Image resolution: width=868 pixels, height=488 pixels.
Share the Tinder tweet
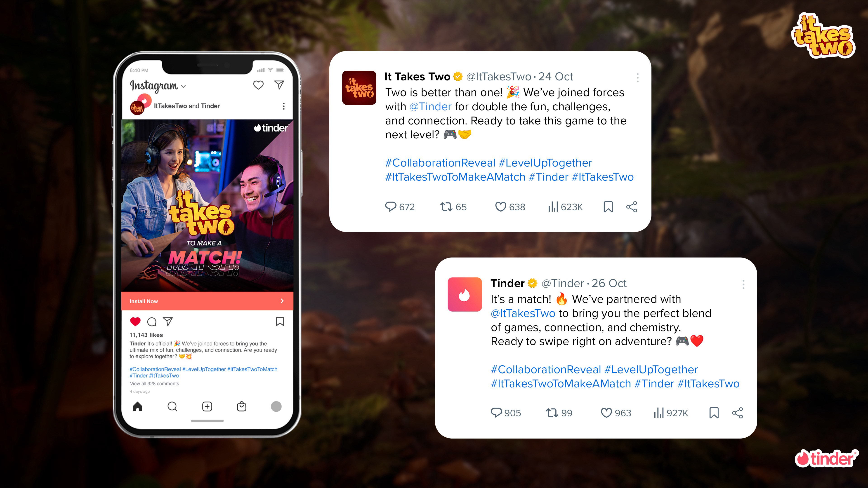(x=737, y=413)
